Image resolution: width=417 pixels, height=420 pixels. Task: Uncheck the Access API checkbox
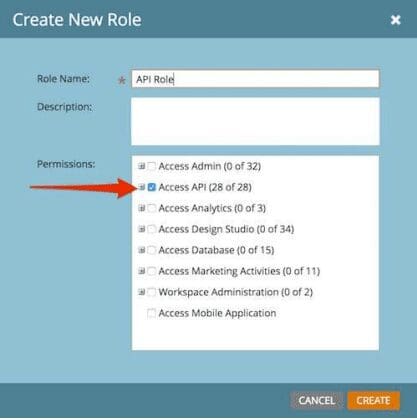click(x=152, y=187)
